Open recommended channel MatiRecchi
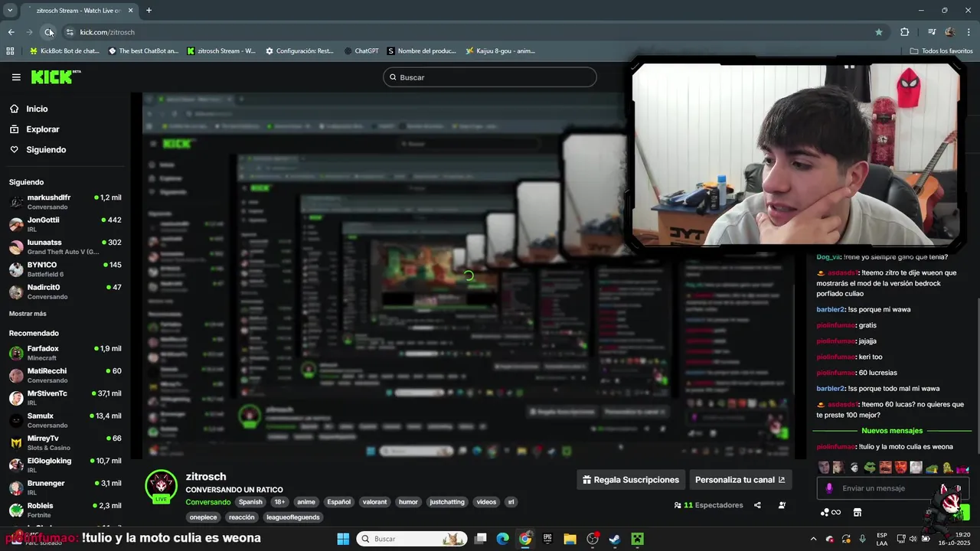 point(65,375)
